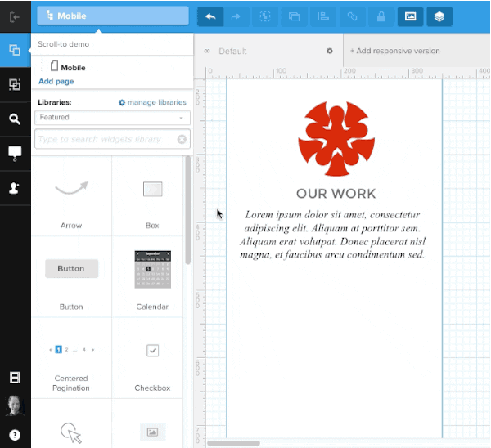Select the Mobile page in the page tree
491x448 pixels.
[x=72, y=67]
